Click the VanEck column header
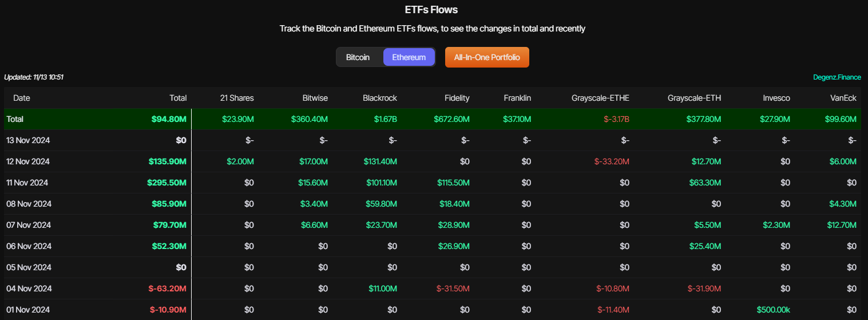Image resolution: width=868 pixels, height=320 pixels. (843, 98)
